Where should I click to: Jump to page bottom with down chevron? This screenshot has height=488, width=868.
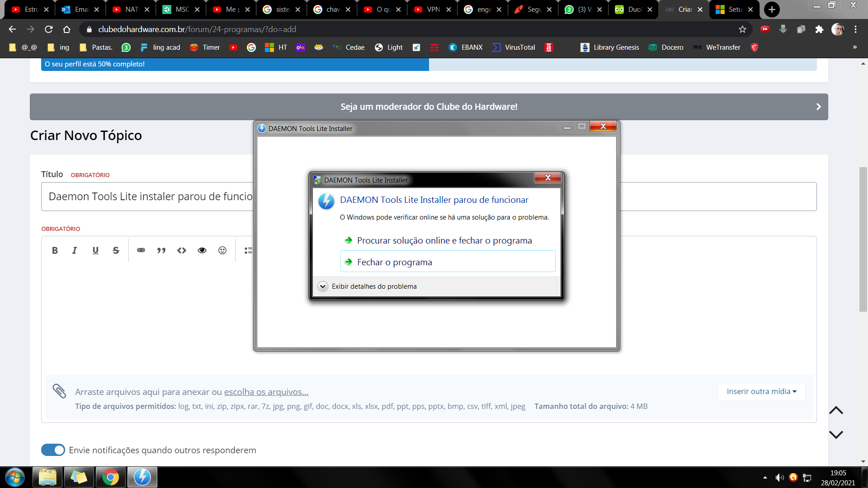pyautogui.click(x=836, y=434)
